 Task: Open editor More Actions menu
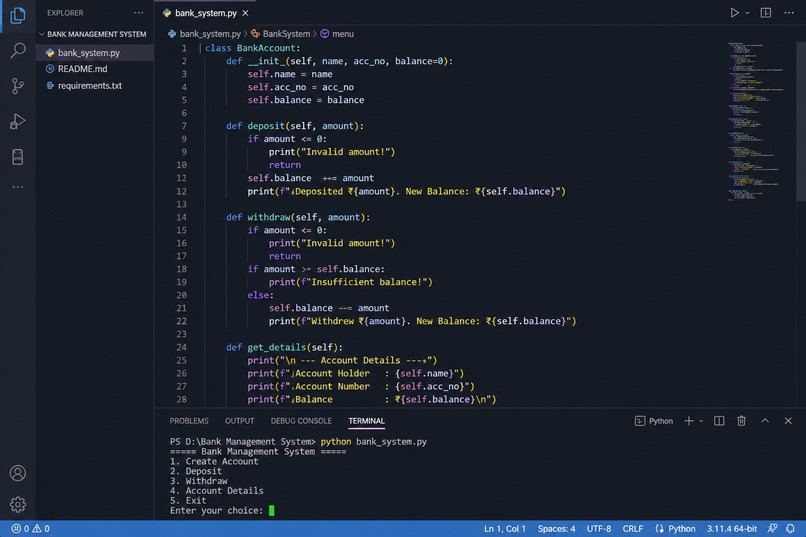pyautogui.click(x=789, y=13)
